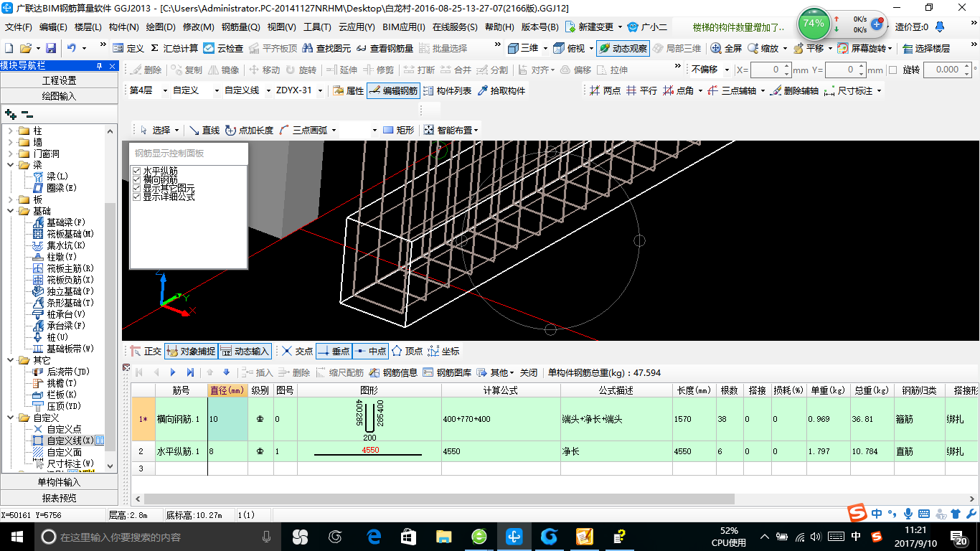Uncheck 显示其它图元 checkbox
980x551 pixels.
coord(136,188)
